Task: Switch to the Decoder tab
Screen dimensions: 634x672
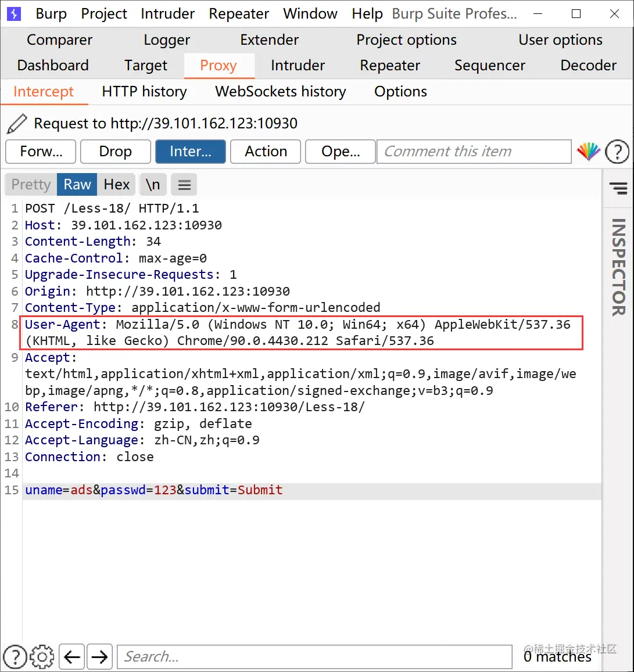Action: pos(588,66)
